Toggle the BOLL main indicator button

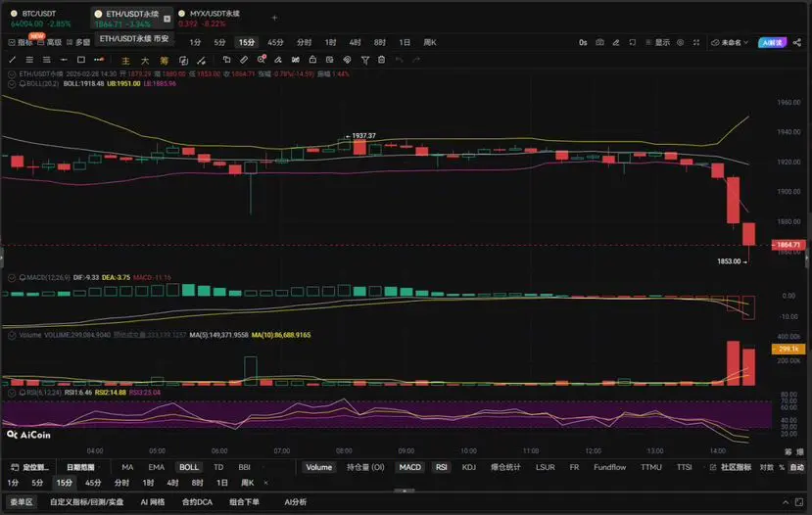pyautogui.click(x=189, y=467)
